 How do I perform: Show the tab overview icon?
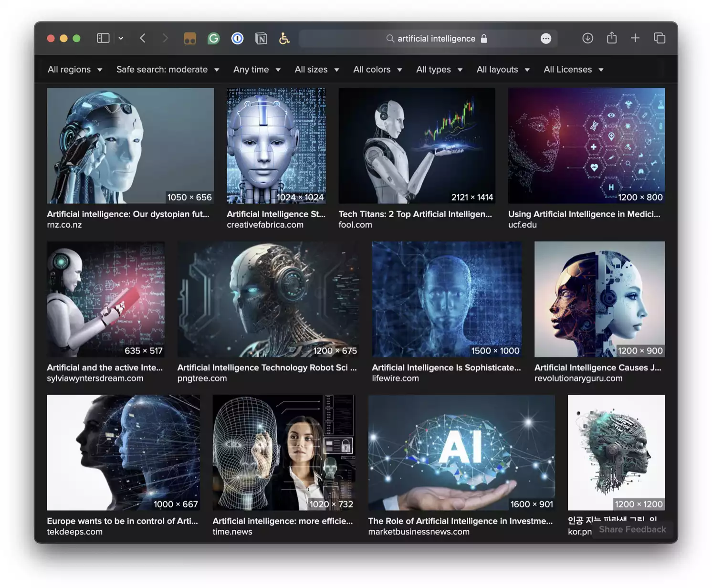pyautogui.click(x=660, y=38)
